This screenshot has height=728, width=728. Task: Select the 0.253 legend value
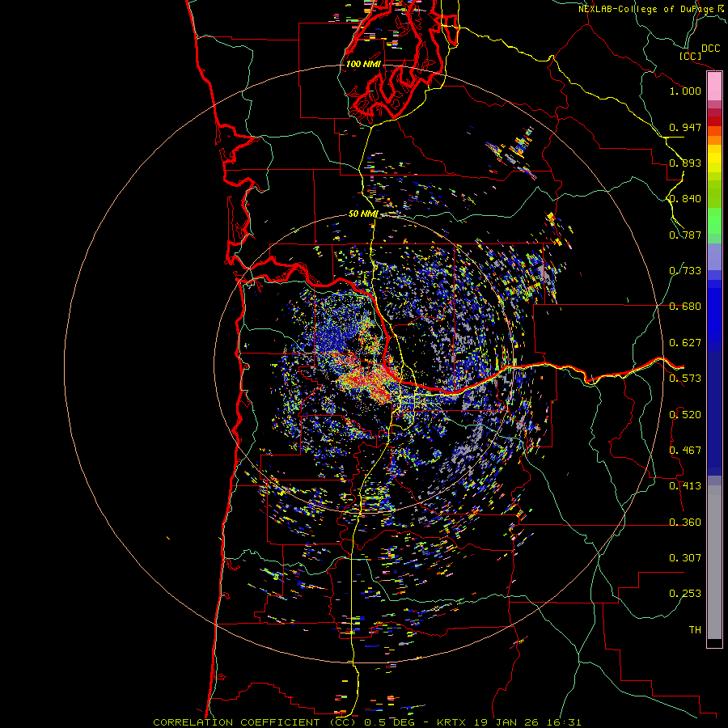point(685,594)
